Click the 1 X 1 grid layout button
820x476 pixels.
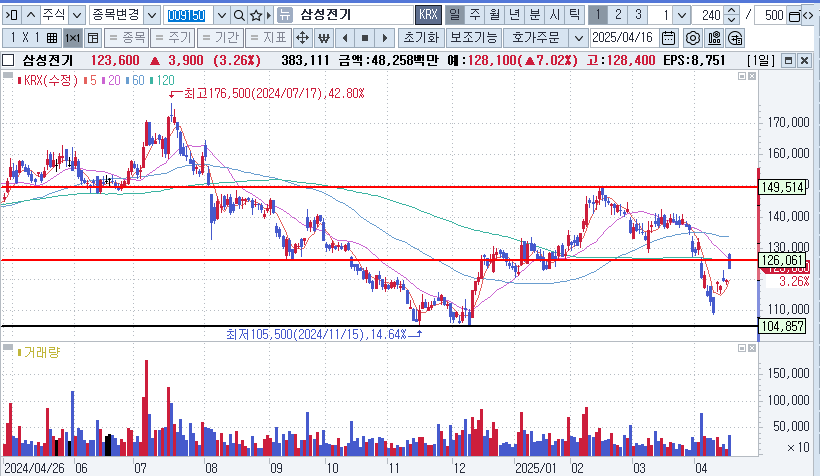click(x=31, y=38)
